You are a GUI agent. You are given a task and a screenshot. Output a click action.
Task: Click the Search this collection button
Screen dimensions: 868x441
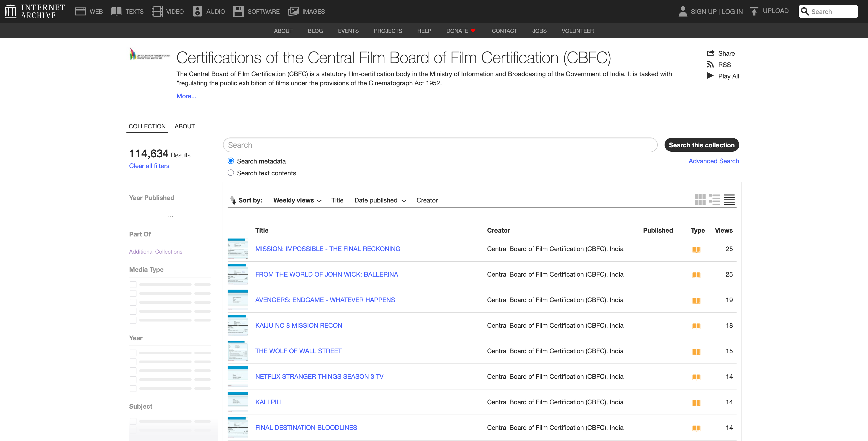(701, 145)
